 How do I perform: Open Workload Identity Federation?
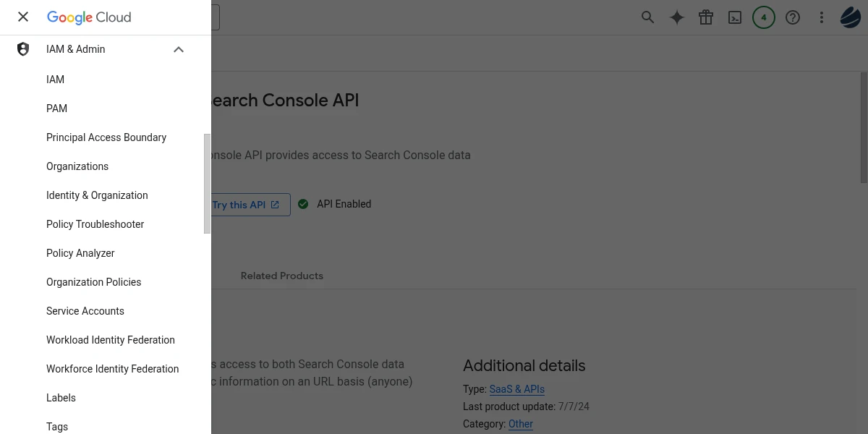pos(111,340)
